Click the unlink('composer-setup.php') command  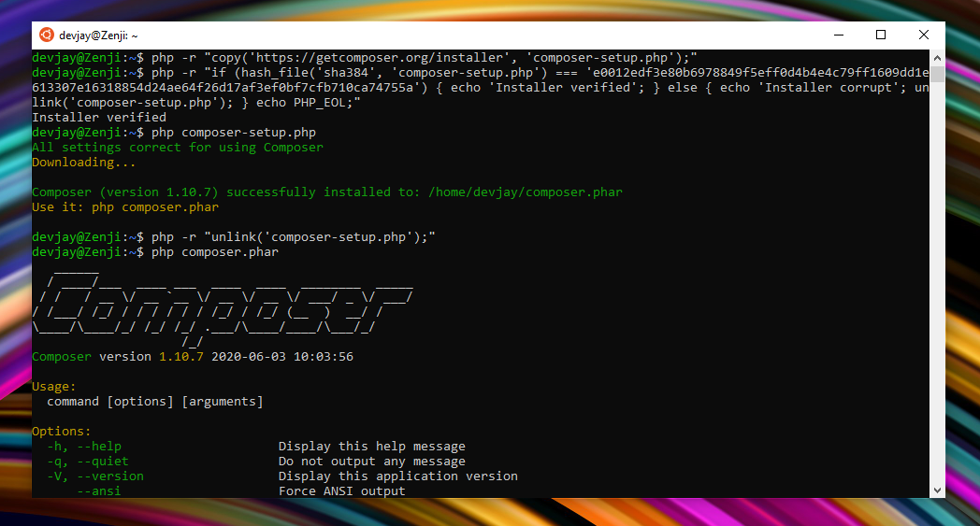(293, 237)
